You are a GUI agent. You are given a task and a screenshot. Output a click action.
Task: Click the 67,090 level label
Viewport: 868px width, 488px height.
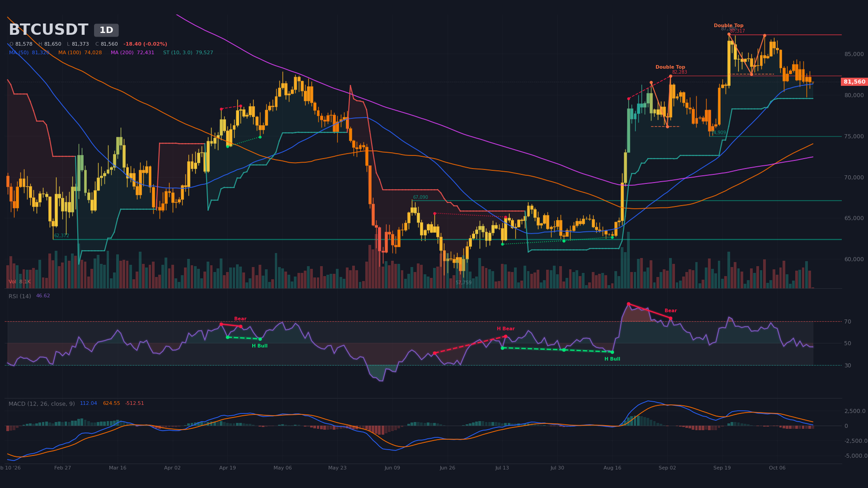click(x=420, y=197)
